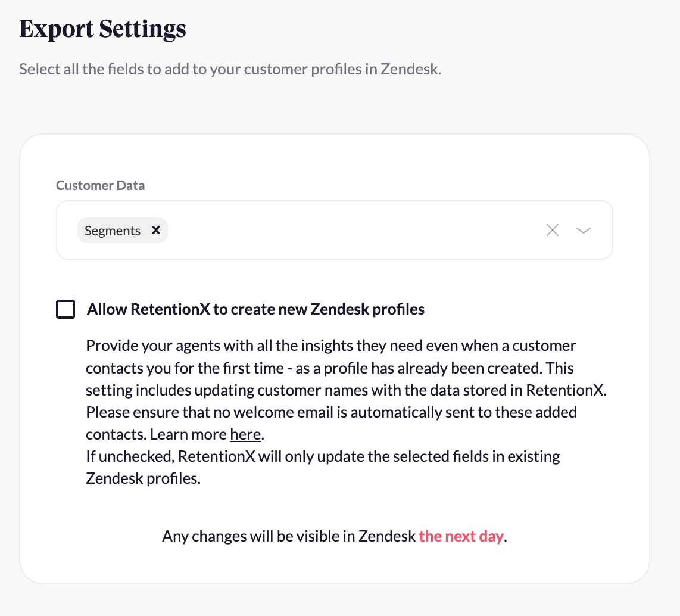The image size is (680, 616).
Task: Click 'Any changes will be visible in Zendesk' text
Action: tap(289, 536)
